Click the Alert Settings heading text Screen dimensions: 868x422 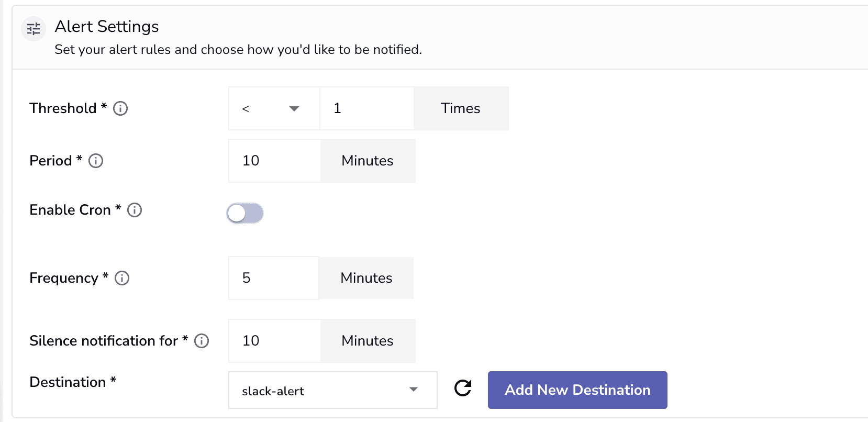(x=107, y=27)
